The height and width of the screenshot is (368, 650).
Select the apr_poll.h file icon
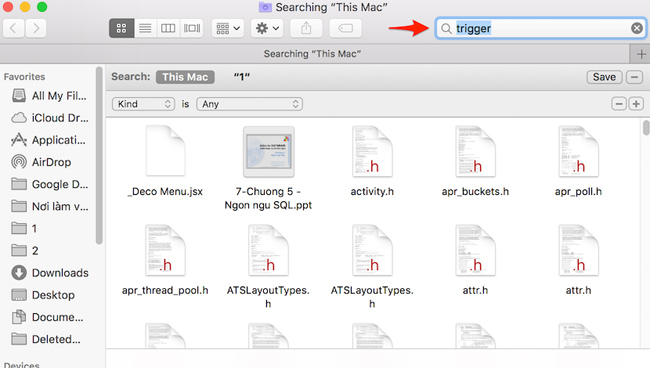(x=578, y=151)
